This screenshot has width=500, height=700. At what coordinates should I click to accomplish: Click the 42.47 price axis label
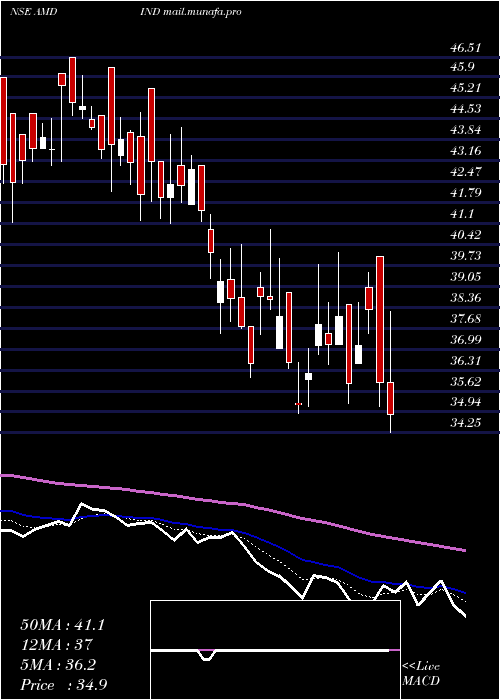click(465, 172)
